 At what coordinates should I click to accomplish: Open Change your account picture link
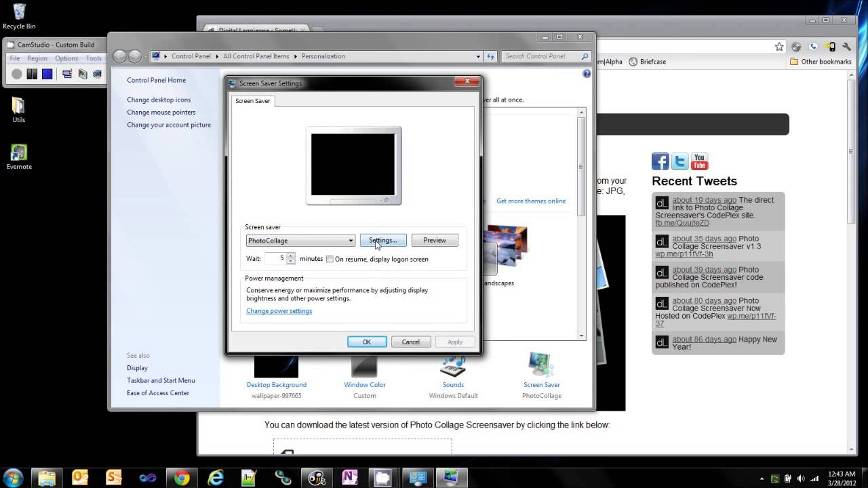pos(169,125)
